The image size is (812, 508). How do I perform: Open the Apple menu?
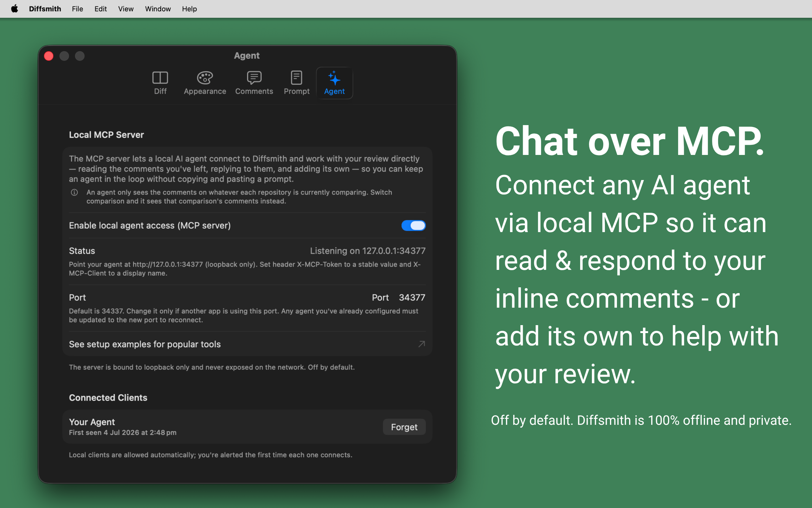tap(14, 9)
